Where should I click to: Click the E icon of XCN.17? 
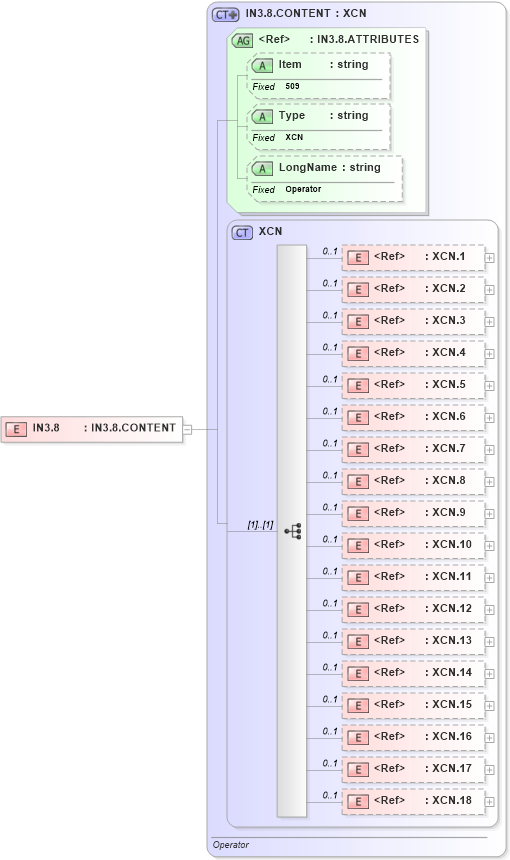point(358,769)
